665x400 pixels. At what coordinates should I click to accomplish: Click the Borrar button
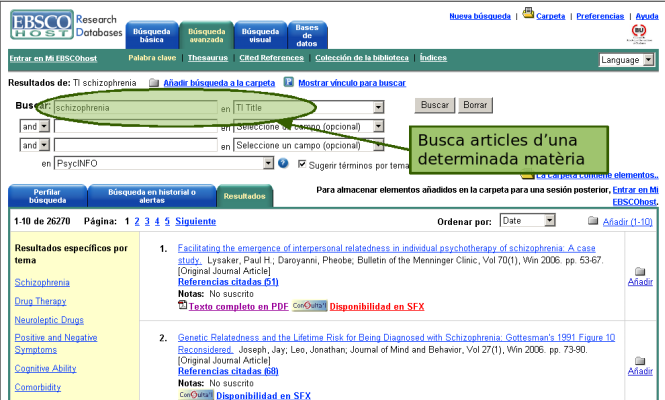[475, 105]
